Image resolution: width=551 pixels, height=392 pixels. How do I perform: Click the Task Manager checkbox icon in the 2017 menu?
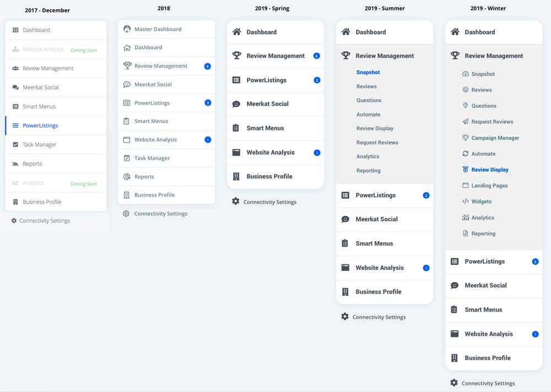point(15,144)
